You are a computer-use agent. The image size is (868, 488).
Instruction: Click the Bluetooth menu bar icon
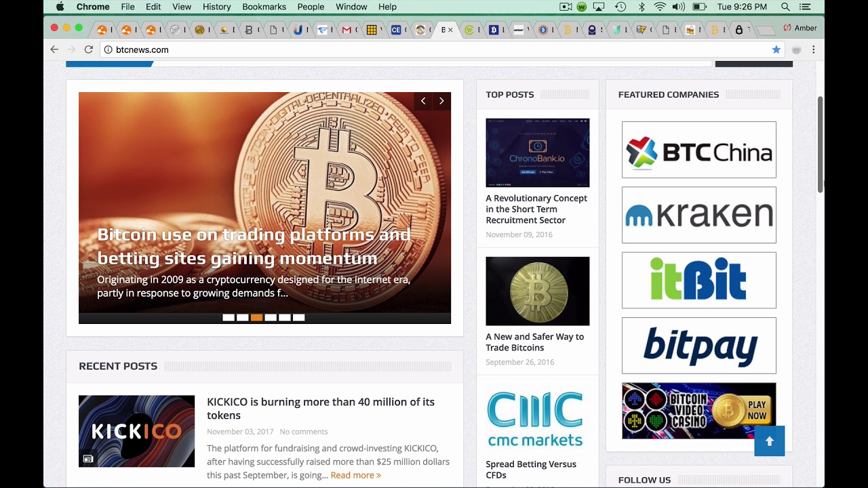point(642,7)
